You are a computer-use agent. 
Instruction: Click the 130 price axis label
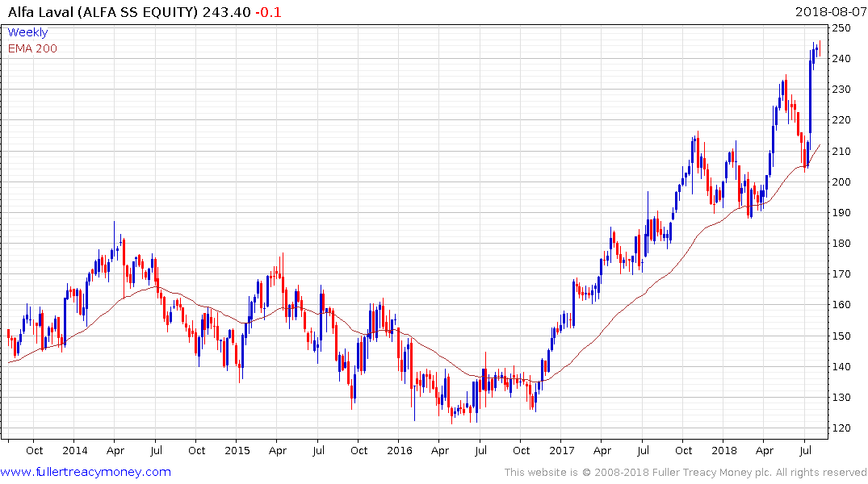(841, 397)
